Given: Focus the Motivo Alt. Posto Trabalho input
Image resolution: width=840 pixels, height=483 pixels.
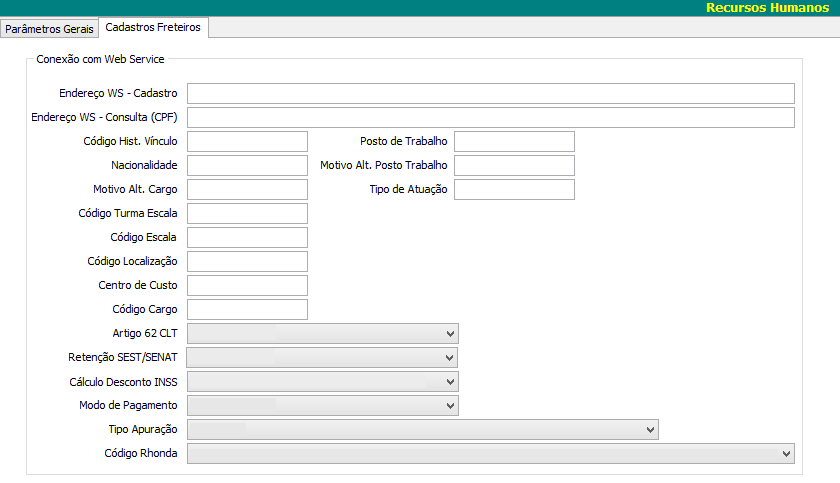Looking at the screenshot, I should point(514,165).
